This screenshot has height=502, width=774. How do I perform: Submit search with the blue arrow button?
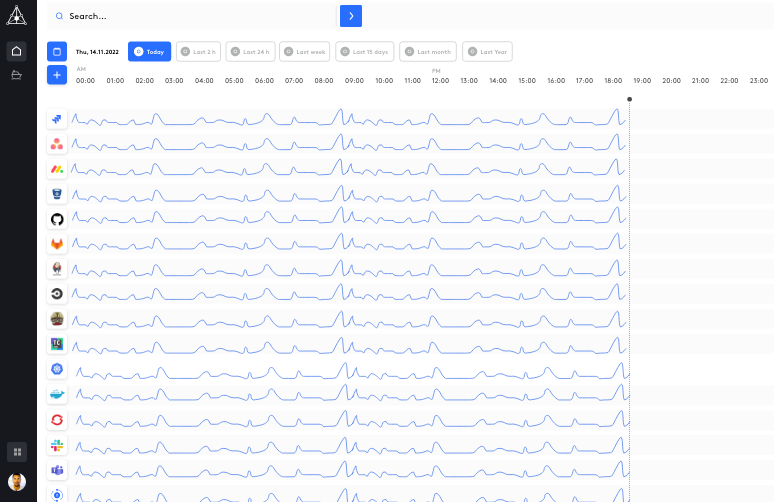[351, 16]
